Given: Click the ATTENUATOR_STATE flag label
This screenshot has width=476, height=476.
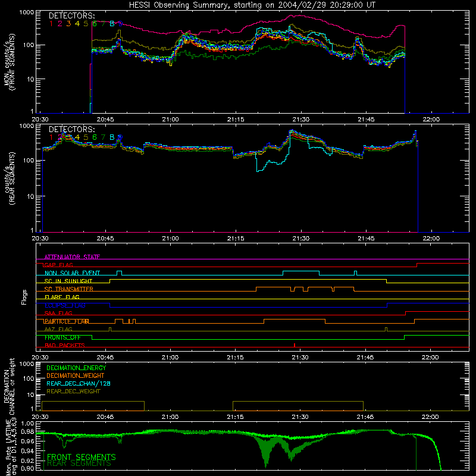Looking at the screenshot, I should coord(72,257).
